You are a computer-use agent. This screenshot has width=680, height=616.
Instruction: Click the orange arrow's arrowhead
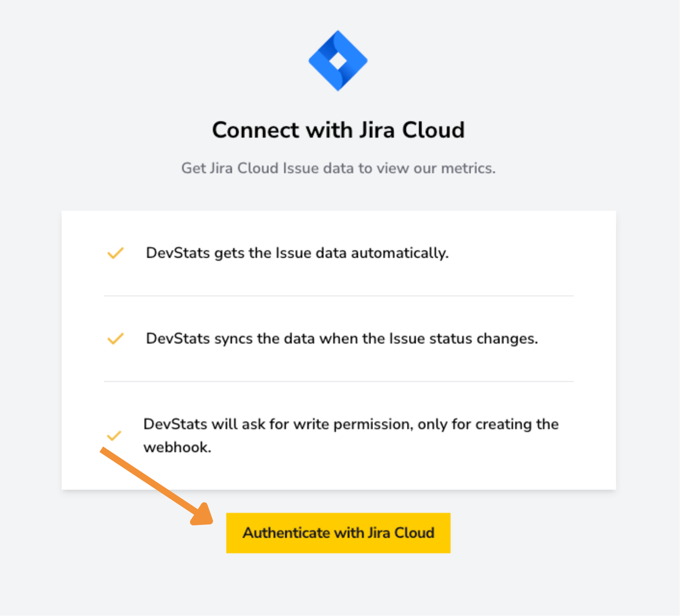202,514
